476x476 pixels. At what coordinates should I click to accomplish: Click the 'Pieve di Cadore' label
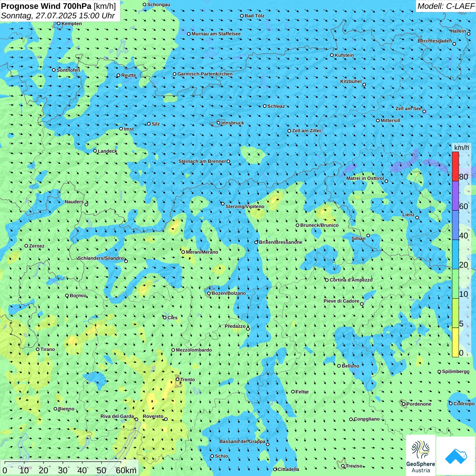click(x=341, y=301)
